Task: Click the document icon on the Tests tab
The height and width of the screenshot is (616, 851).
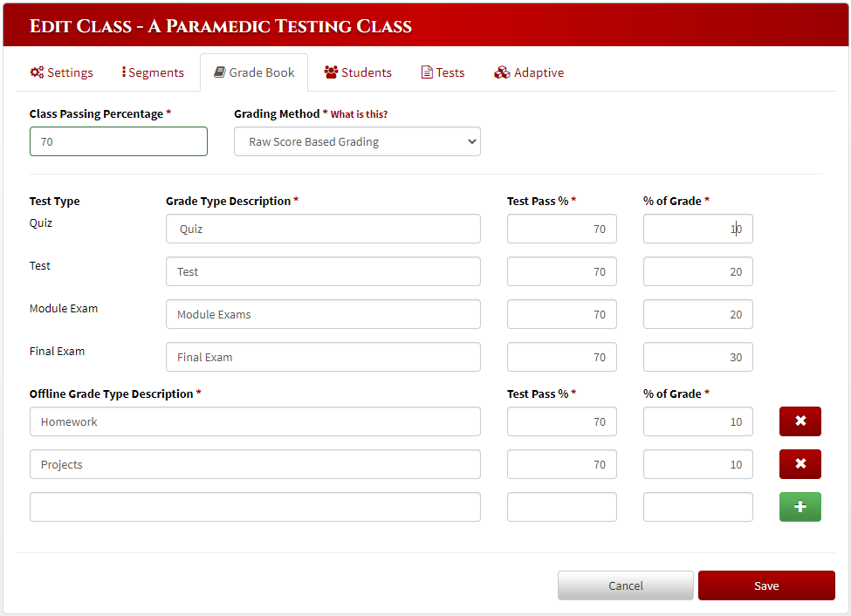Action: [x=425, y=72]
